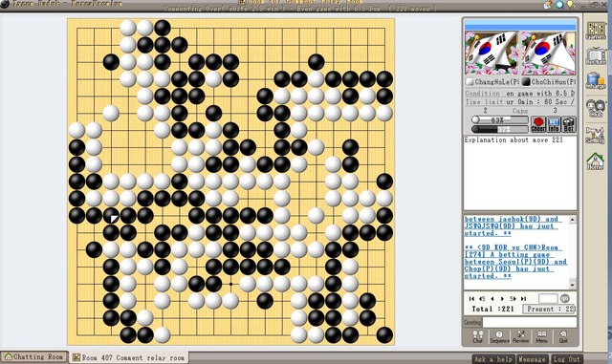The height and width of the screenshot is (364, 612).
Task: Go back five moves
Action: (482, 298)
